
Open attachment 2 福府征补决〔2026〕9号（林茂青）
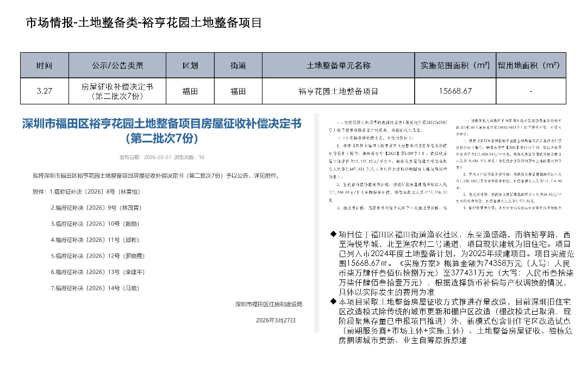pos(96,208)
